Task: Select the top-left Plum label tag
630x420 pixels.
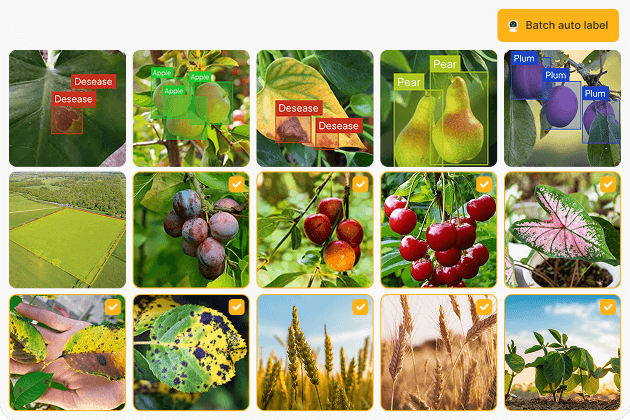Action: click(x=524, y=59)
